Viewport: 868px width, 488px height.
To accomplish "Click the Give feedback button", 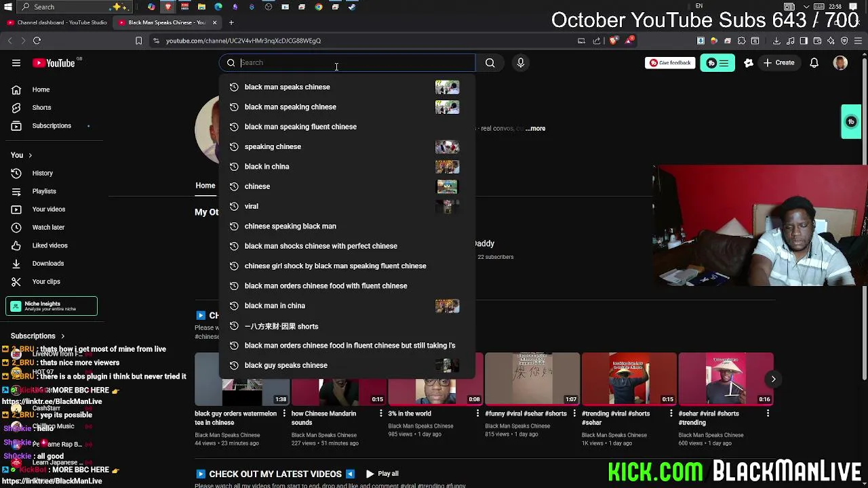I will point(670,62).
